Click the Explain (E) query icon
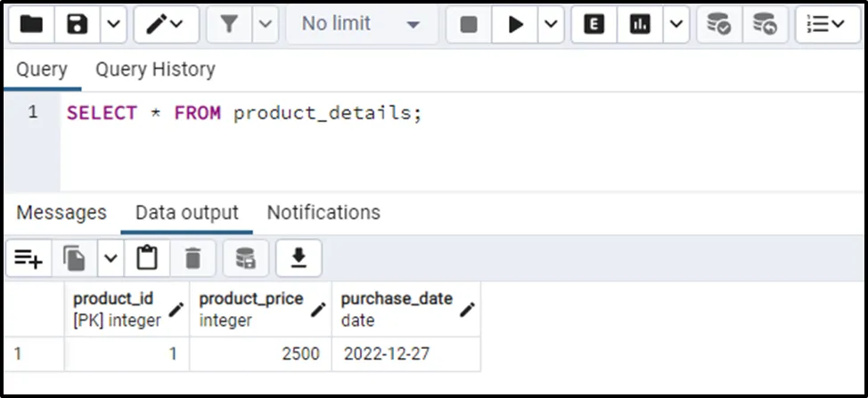 pos(592,25)
